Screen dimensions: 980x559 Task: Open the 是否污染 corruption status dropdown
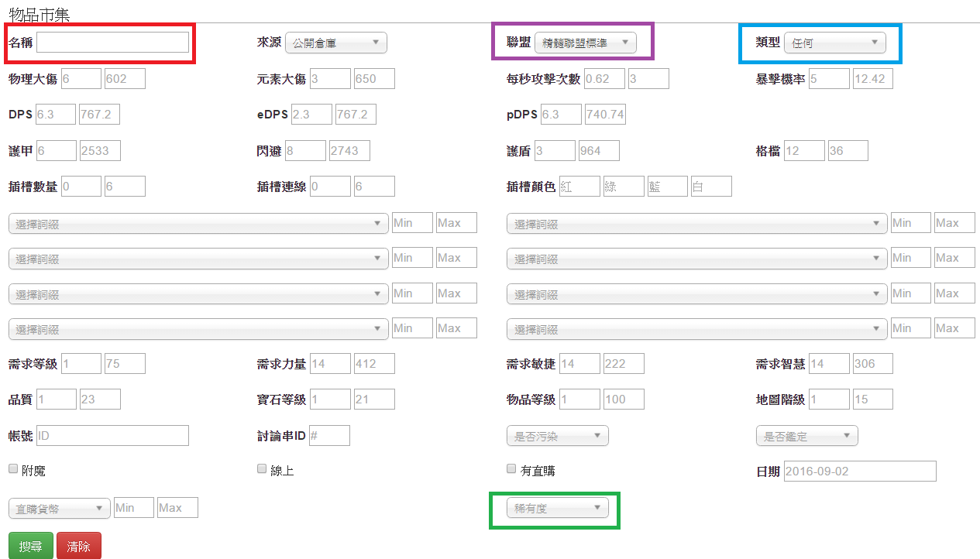coord(557,435)
